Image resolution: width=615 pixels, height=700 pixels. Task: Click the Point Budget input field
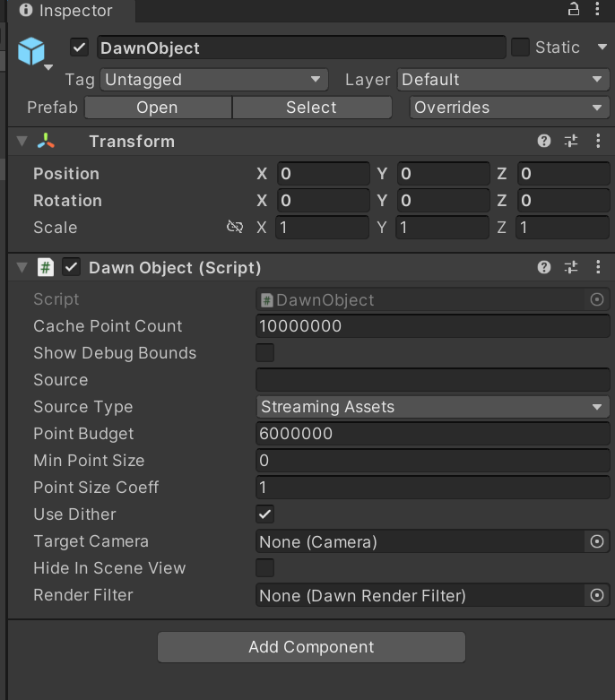432,434
